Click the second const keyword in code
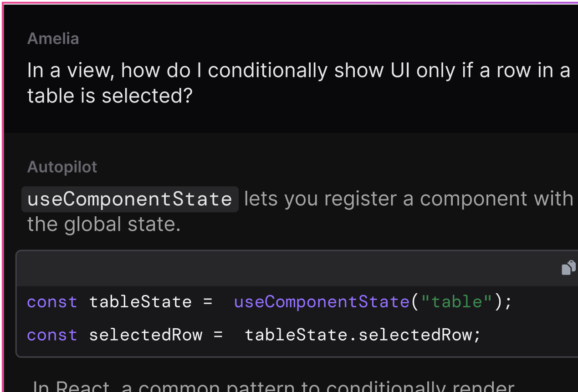This screenshot has width=578, height=392. coord(52,335)
